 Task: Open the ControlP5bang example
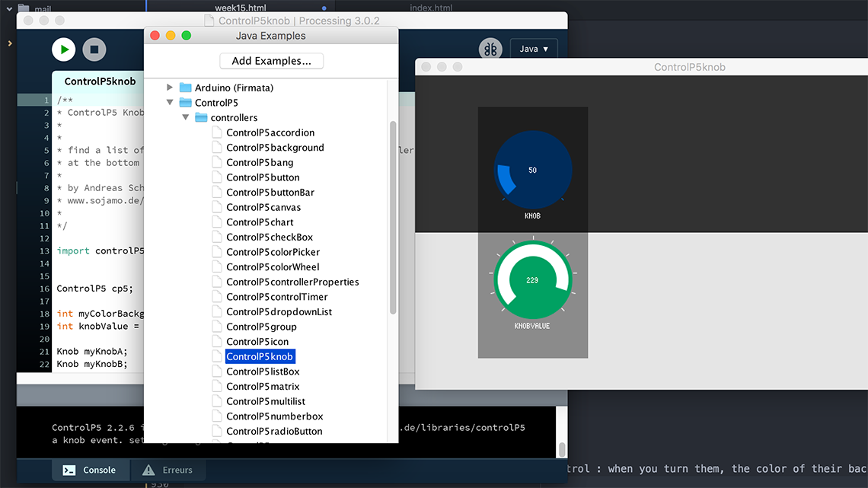(260, 162)
